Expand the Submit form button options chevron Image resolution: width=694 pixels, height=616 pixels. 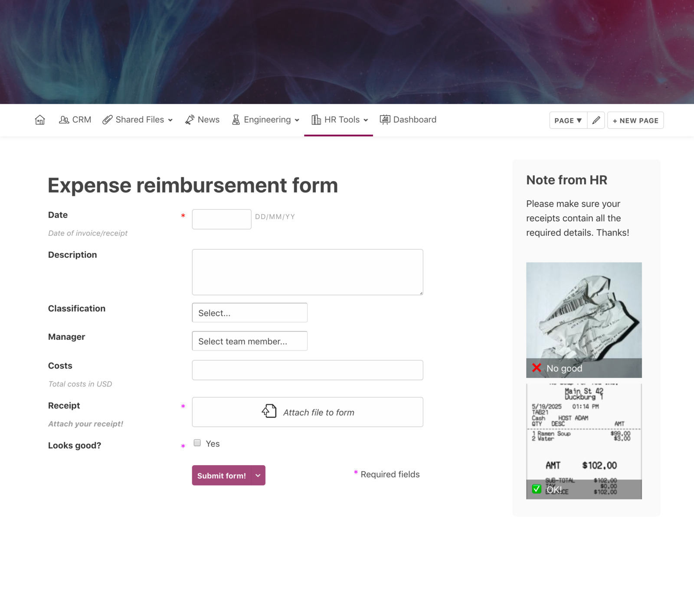258,475
